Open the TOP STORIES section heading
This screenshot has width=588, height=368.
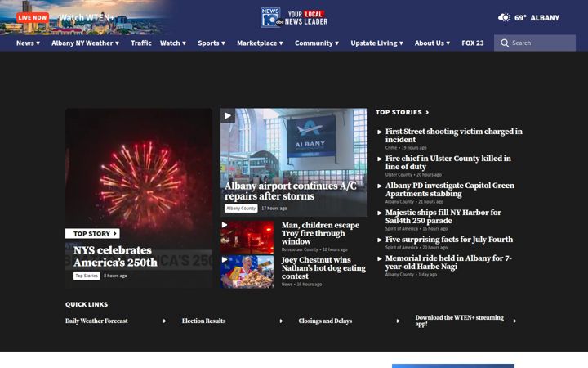(x=402, y=112)
